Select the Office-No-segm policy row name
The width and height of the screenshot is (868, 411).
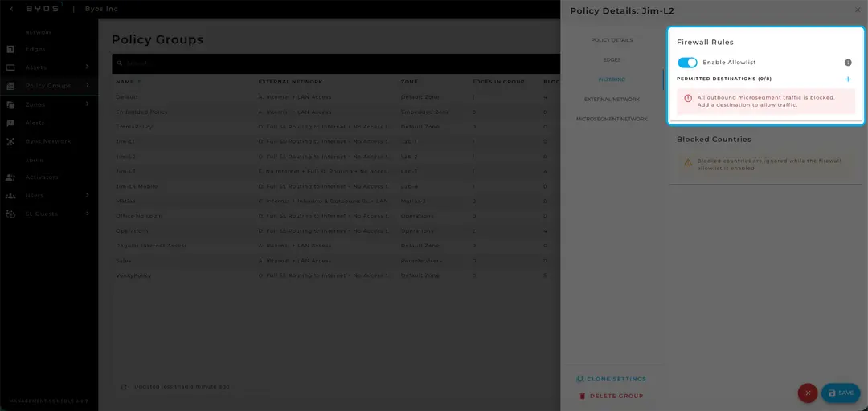coord(139,216)
